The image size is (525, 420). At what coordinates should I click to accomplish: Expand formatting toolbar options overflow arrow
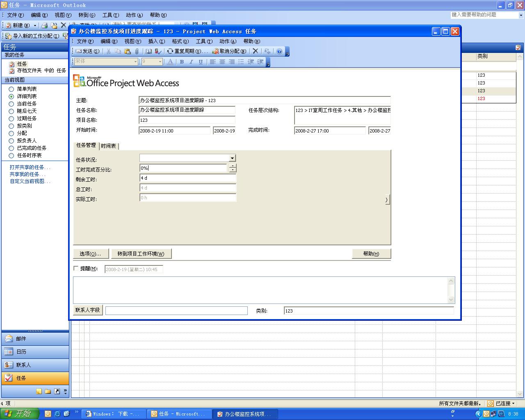tap(268, 62)
